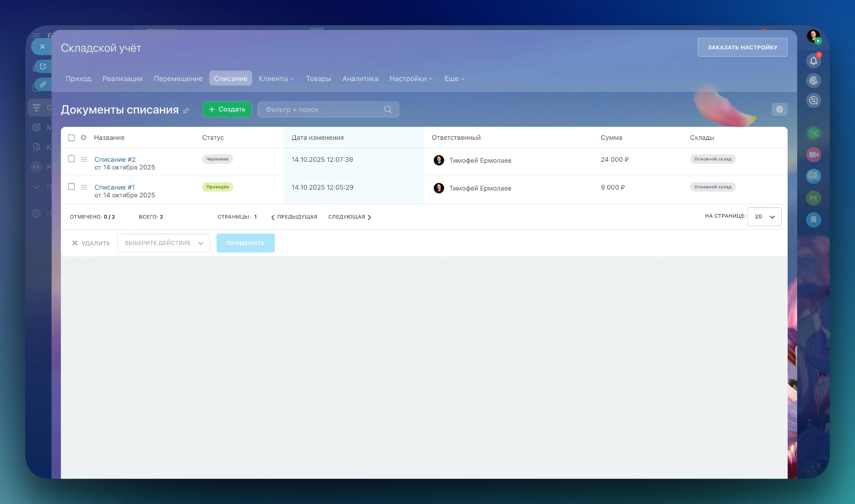Open slider in new window icon

pos(43,66)
